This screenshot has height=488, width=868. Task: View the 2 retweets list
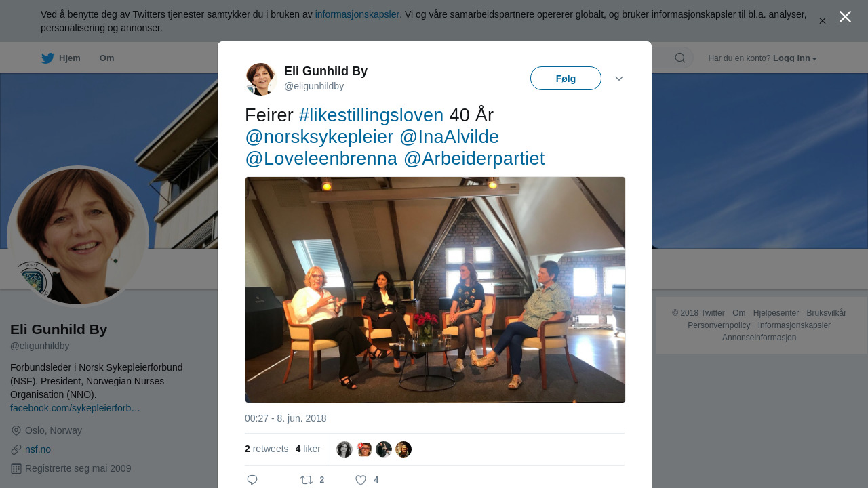(x=267, y=449)
